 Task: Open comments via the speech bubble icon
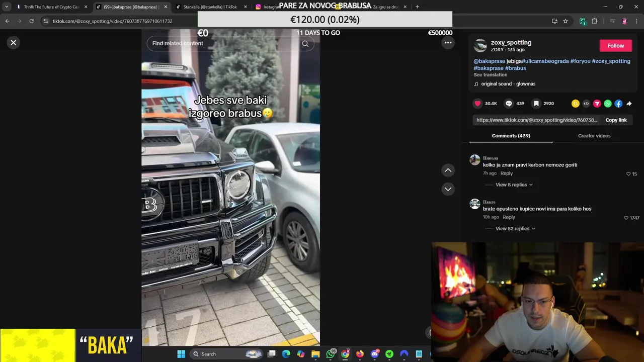tap(509, 104)
